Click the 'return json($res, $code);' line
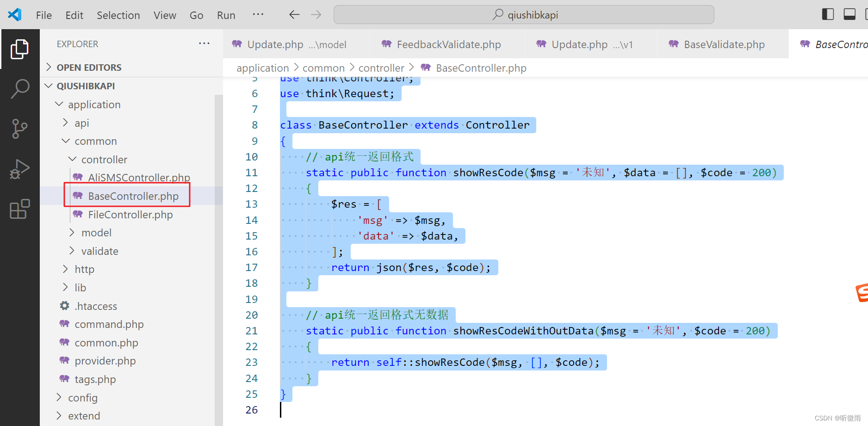 tap(411, 267)
